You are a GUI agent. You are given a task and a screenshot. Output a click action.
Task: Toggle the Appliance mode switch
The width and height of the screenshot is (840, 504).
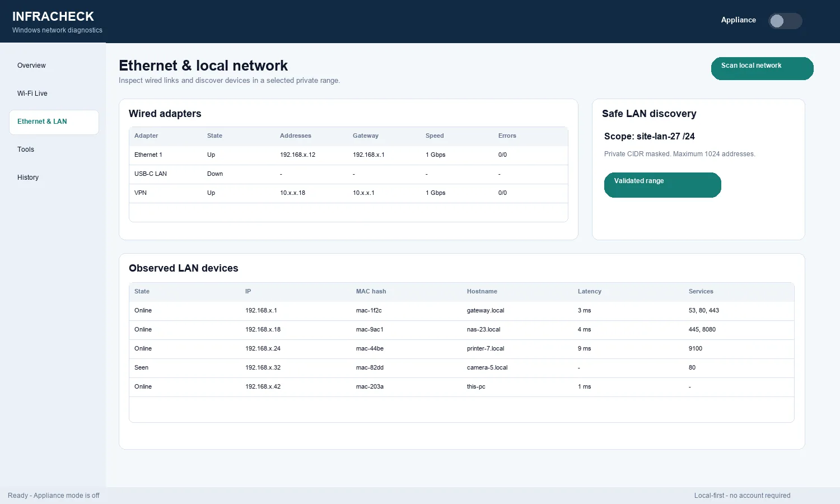coord(785,21)
